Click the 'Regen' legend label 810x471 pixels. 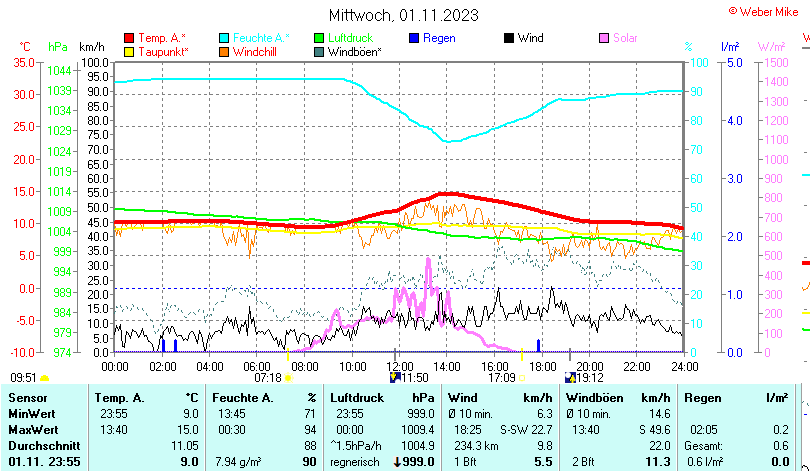439,38
